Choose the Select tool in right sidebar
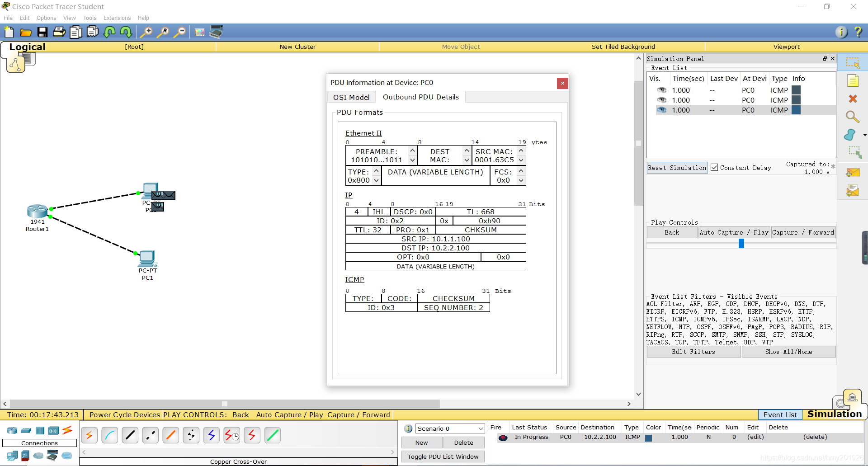 pos(853,63)
